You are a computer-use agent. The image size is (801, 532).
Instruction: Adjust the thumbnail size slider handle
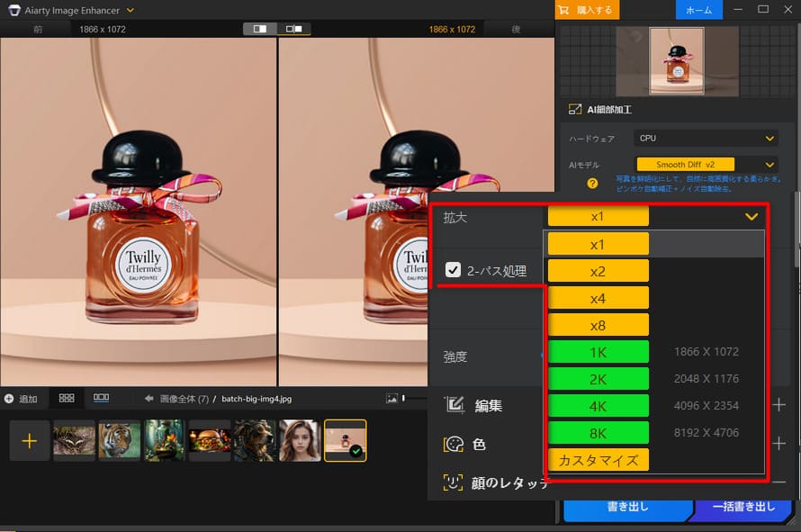403,398
